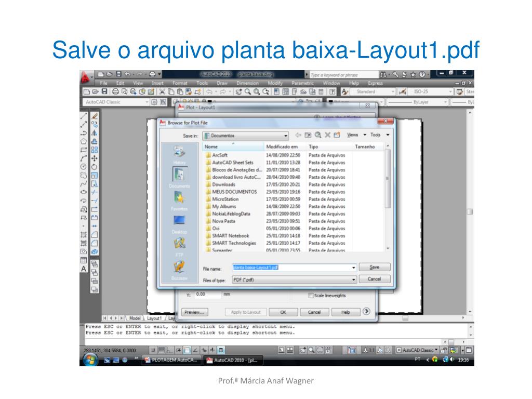Open the Parametric menu
This screenshot has height=399, width=532.
(303, 83)
